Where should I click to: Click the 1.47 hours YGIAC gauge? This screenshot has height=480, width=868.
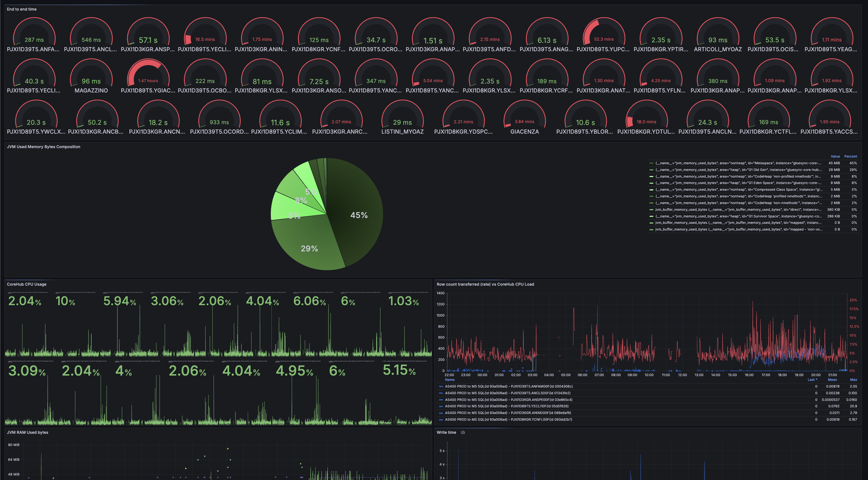148,76
